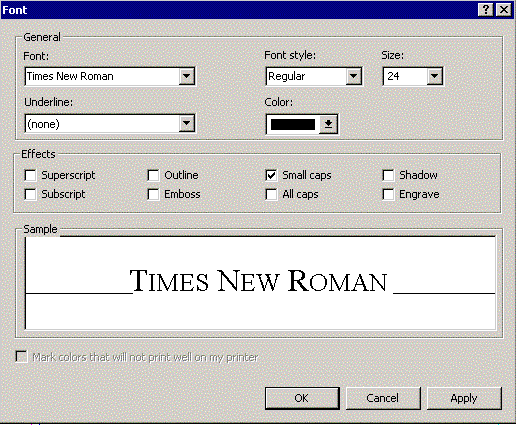Open the Font name dropdown arrow
Viewport: 516px width, 425px height.
point(187,76)
